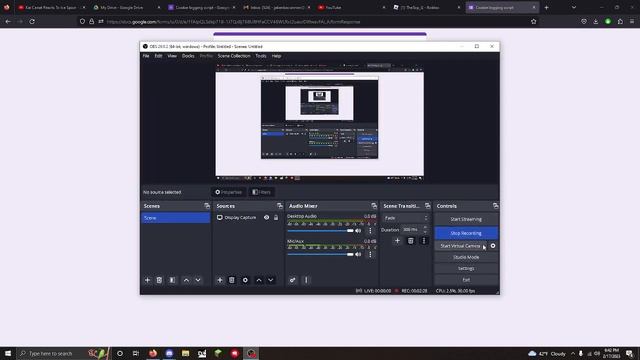Show hidden system tray icons chevron
The width and height of the screenshot is (640, 360).
pos(573,353)
